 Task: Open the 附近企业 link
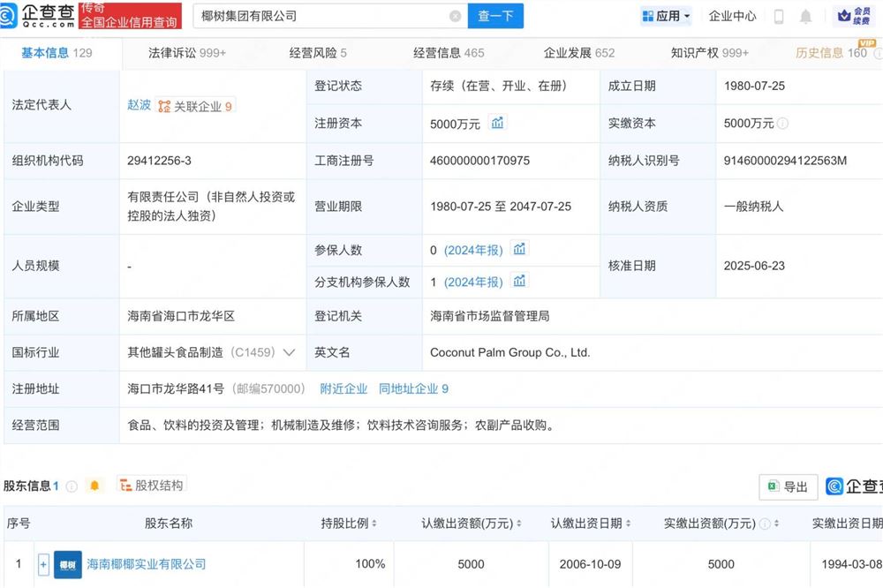coord(343,388)
